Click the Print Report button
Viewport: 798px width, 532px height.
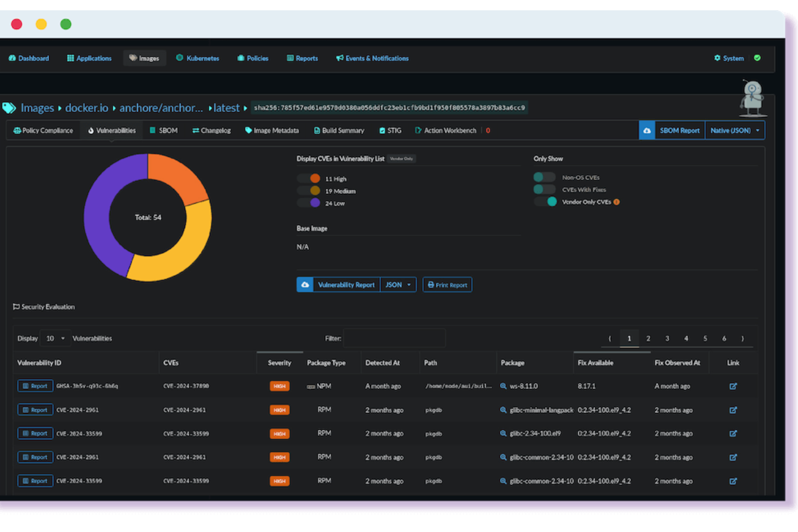click(447, 285)
